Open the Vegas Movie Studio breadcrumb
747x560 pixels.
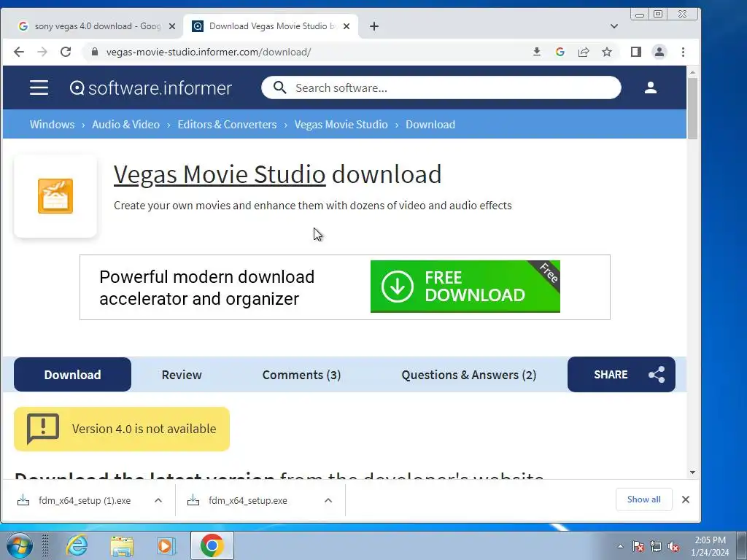(x=341, y=124)
